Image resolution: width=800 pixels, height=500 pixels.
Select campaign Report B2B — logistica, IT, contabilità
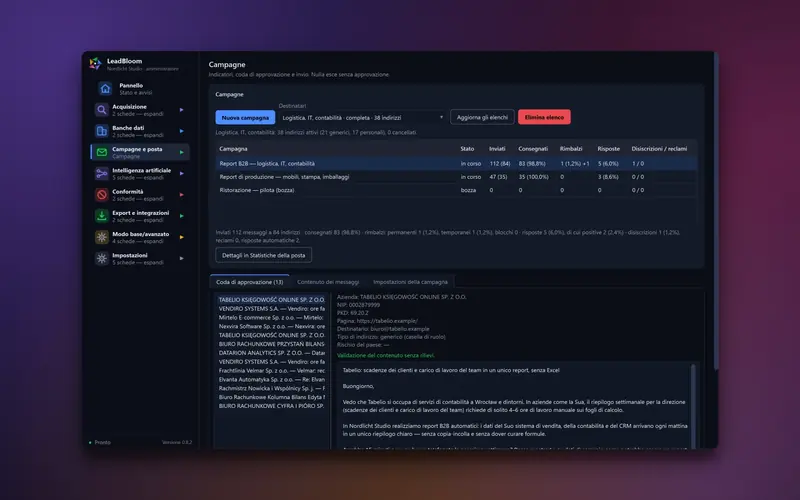click(456, 164)
